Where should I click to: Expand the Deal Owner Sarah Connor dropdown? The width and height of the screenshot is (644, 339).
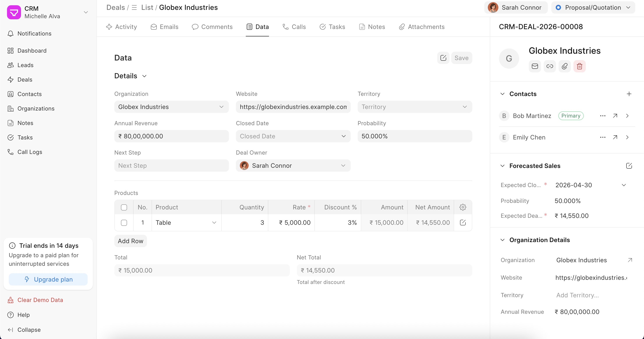(x=293, y=166)
